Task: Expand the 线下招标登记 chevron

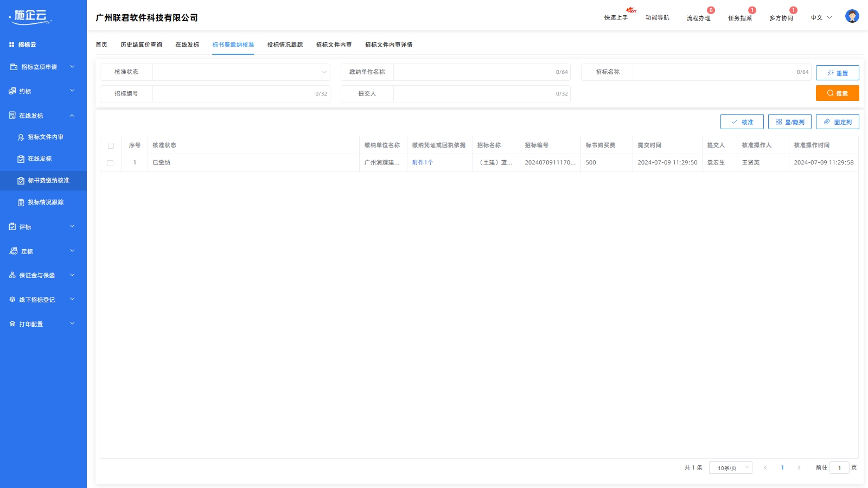Action: click(72, 299)
